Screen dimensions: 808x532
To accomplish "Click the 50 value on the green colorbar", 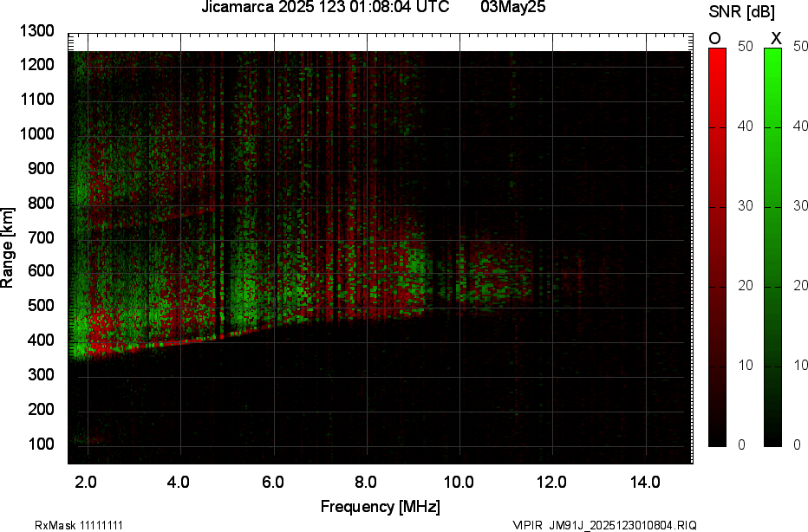I will [796, 48].
